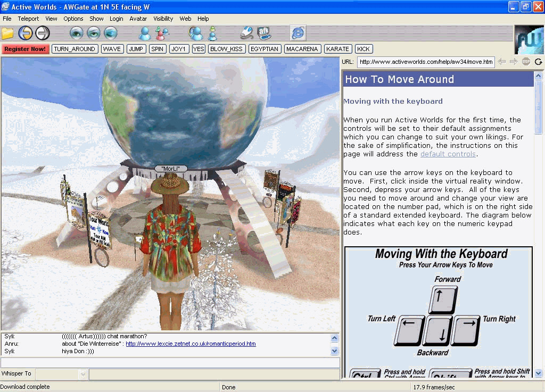Click the middle of the three eye icons
The height and width of the screenshot is (392, 545).
93,34
